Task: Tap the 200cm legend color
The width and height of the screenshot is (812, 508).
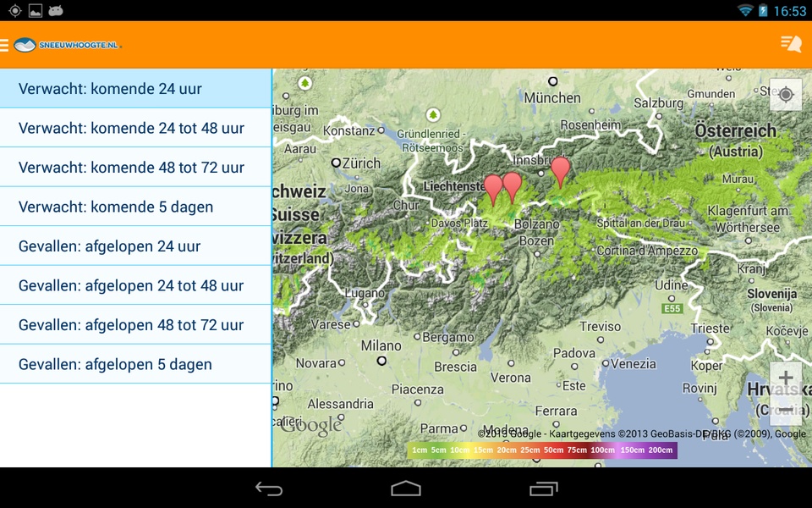Action: tap(661, 450)
